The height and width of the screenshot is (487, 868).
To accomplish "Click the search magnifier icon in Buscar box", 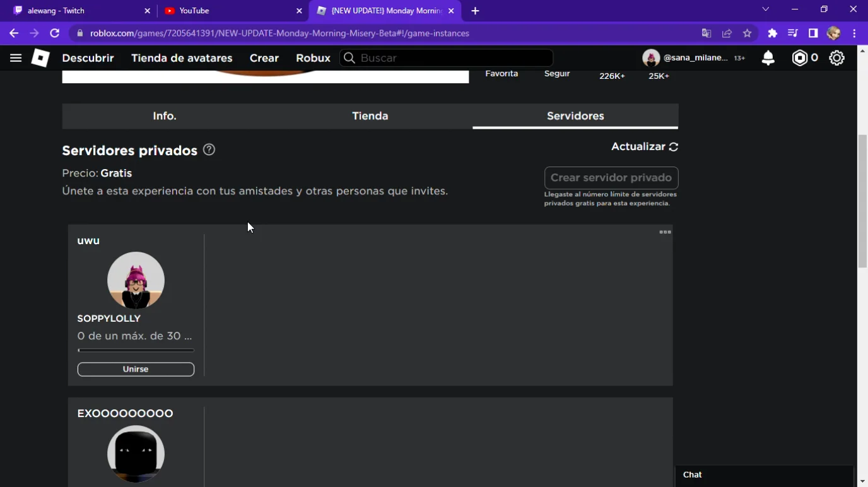I will (349, 58).
